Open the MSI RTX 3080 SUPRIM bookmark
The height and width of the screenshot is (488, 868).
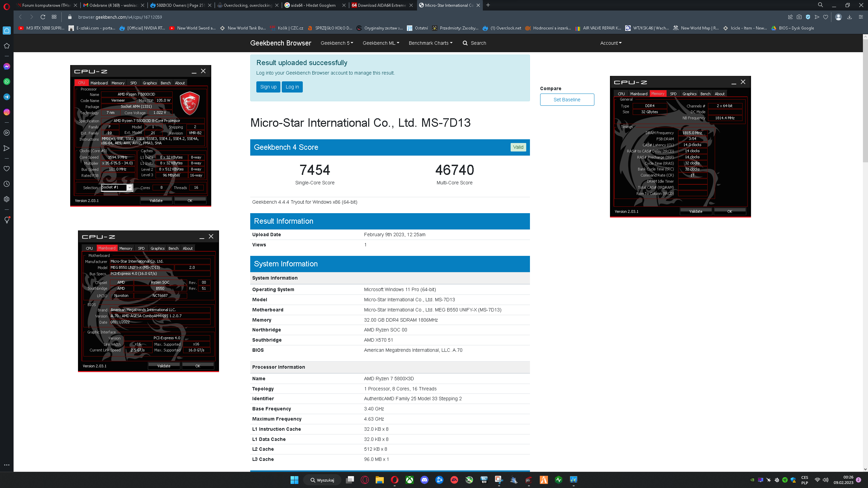pos(41,28)
